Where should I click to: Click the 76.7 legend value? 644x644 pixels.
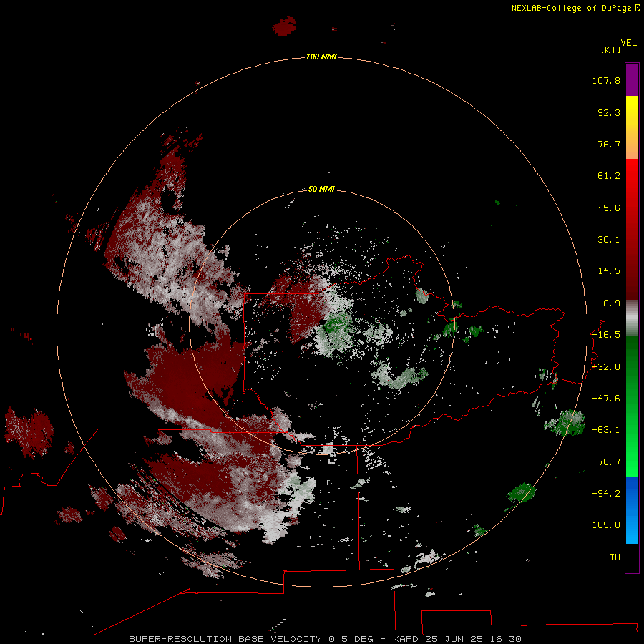[609, 144]
